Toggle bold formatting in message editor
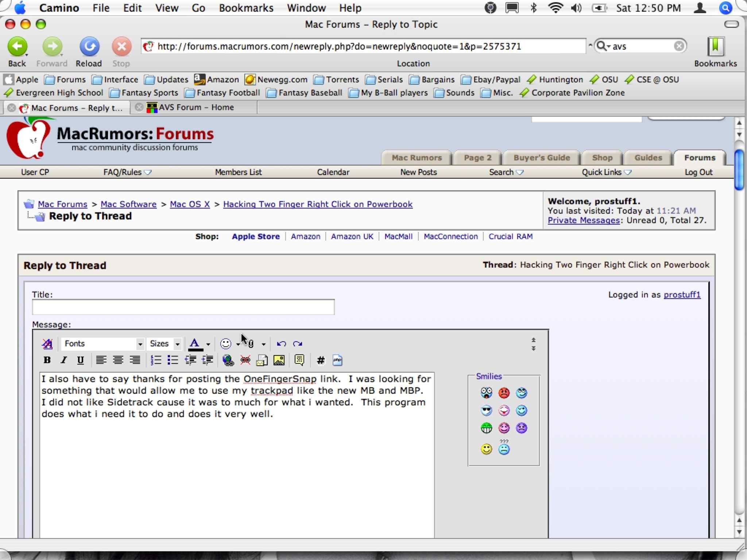This screenshot has height=560, width=747. (47, 360)
